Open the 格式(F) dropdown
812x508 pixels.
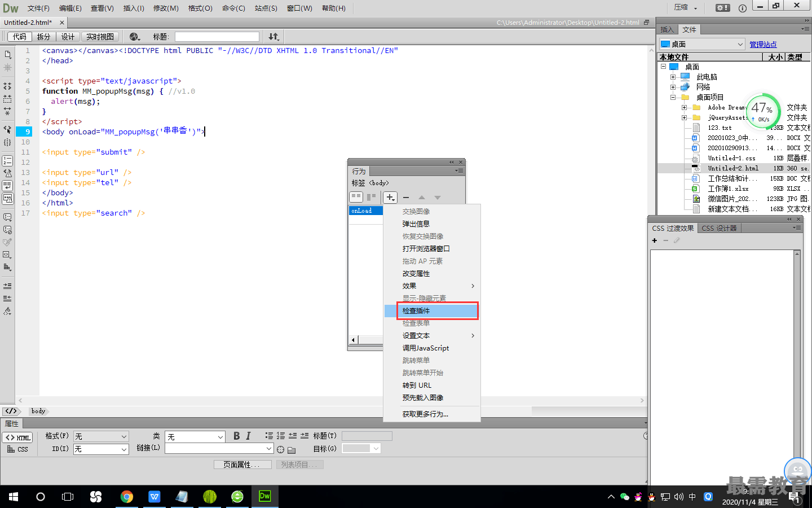(101, 436)
